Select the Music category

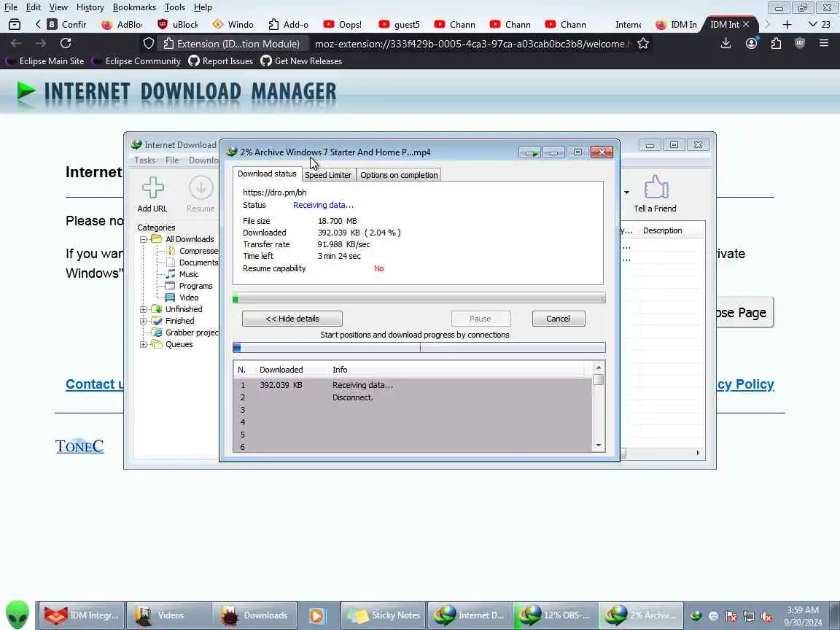pos(189,274)
